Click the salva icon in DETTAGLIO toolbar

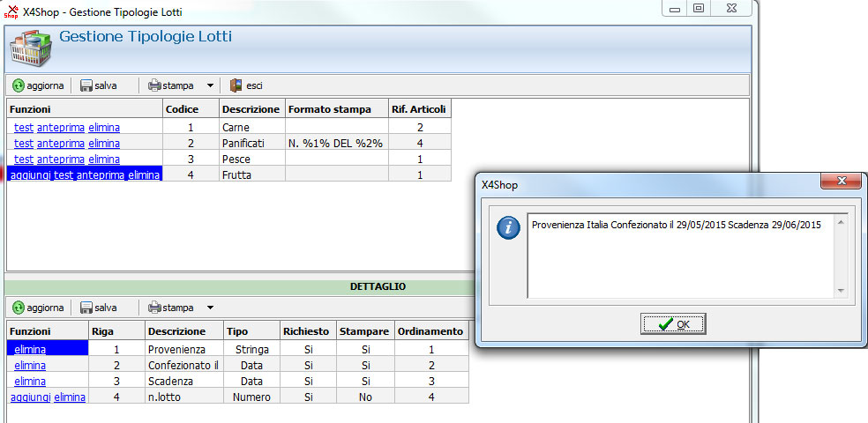(x=86, y=308)
